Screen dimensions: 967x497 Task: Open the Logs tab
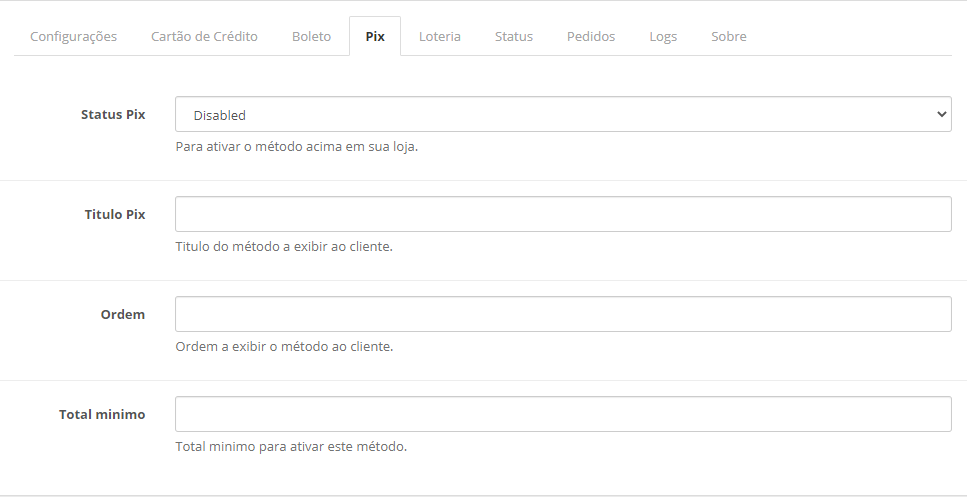pyautogui.click(x=663, y=36)
